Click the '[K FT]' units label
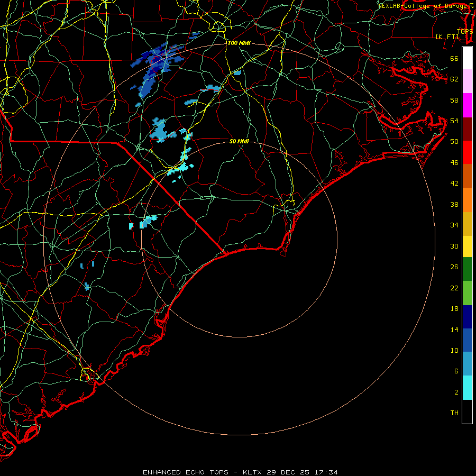The image size is (476, 476). tap(447, 37)
